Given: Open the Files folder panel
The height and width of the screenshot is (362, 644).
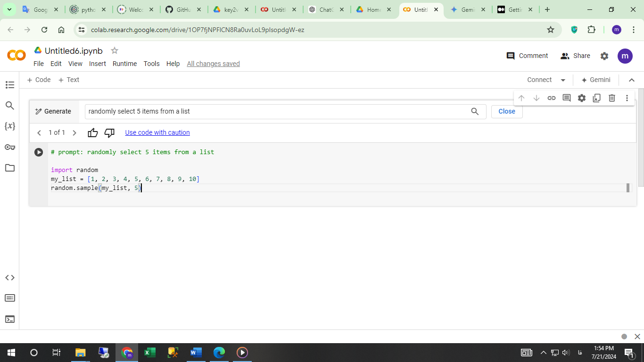Looking at the screenshot, I should pyautogui.click(x=9, y=168).
